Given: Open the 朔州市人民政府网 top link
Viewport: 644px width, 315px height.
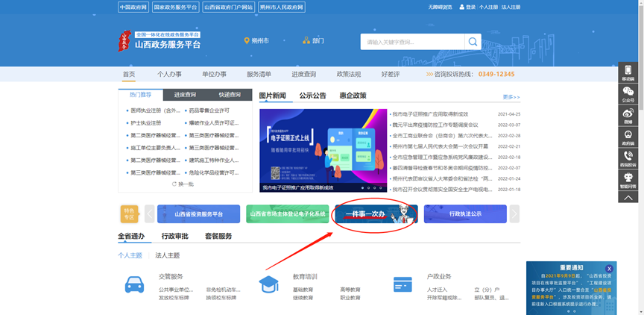Looking at the screenshot, I should (282, 7).
